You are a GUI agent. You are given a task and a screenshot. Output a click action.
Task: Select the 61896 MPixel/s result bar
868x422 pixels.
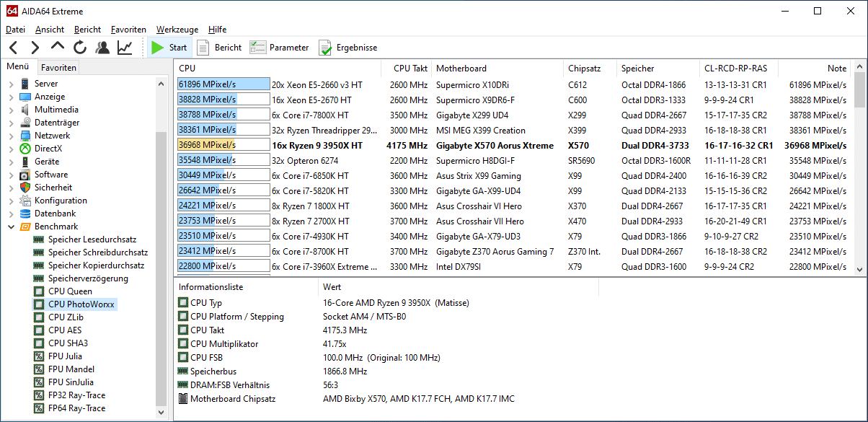click(223, 84)
